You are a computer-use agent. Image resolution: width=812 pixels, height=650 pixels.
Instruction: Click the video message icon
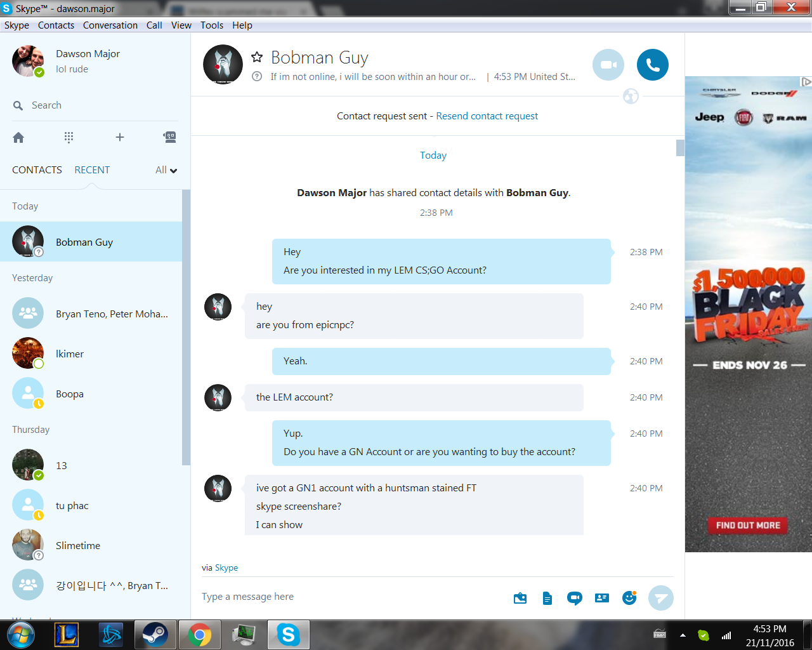pyautogui.click(x=575, y=598)
